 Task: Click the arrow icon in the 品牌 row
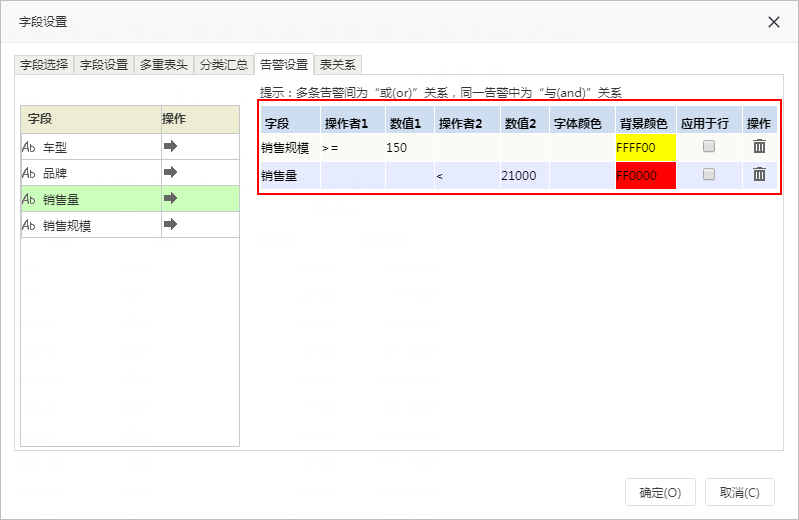[x=170, y=172]
